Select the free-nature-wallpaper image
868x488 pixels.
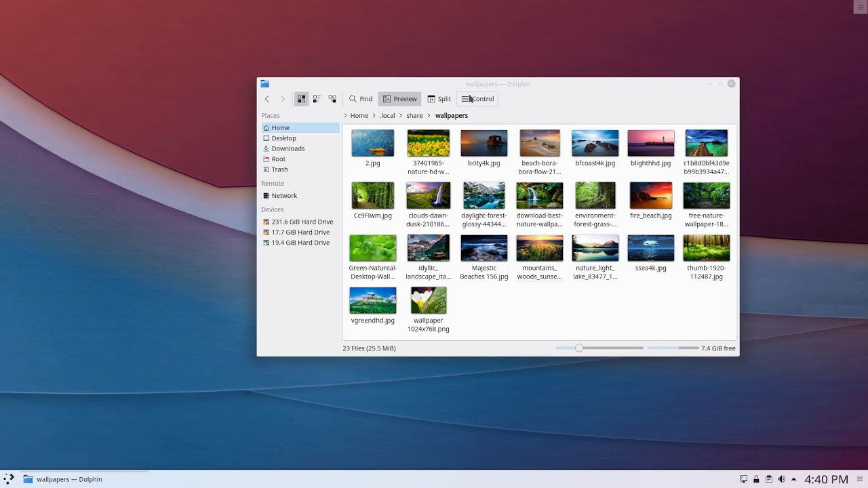click(x=707, y=195)
